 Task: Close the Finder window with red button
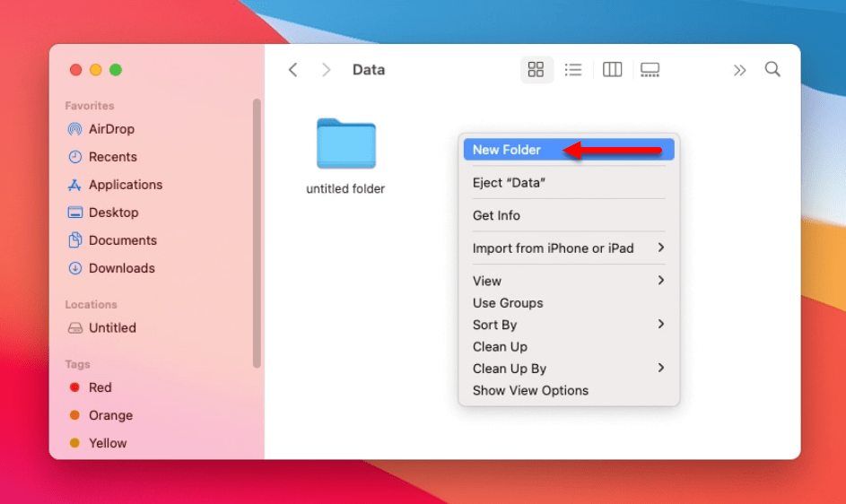pos(75,70)
